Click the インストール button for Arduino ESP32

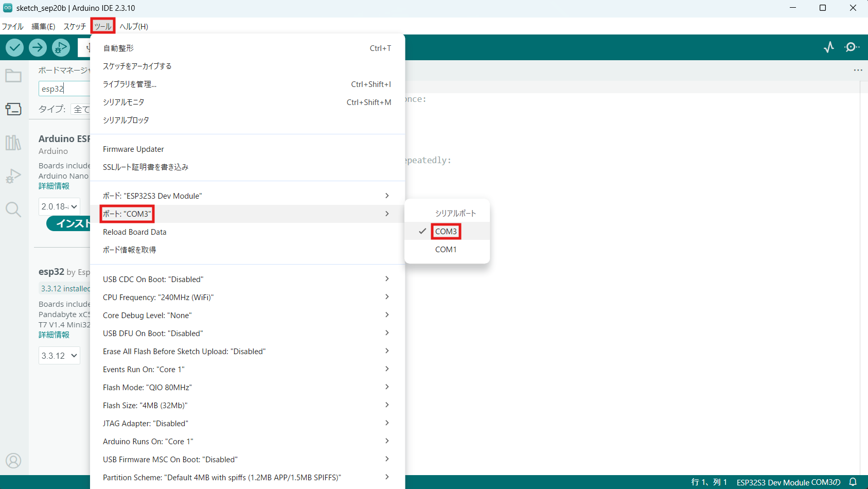click(x=68, y=223)
